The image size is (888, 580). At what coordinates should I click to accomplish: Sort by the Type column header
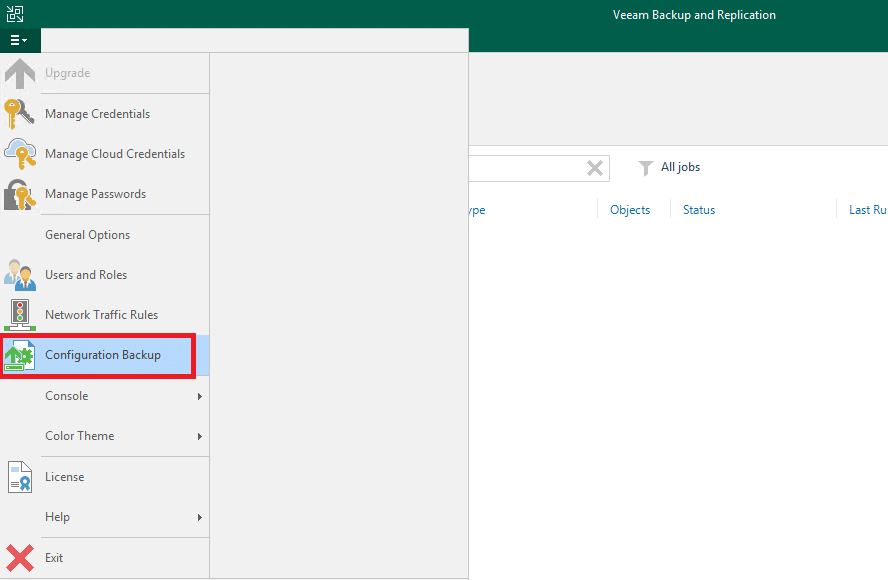(477, 210)
